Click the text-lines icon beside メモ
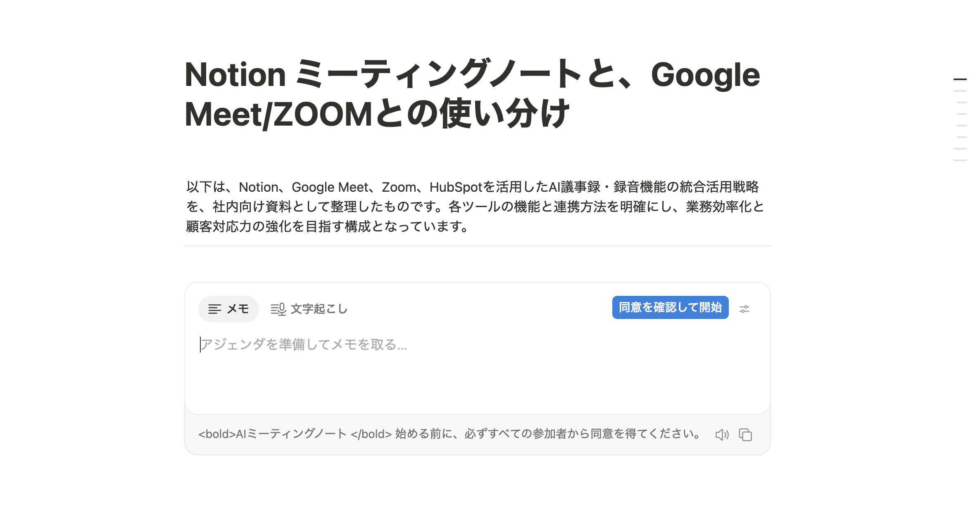 [x=214, y=309]
